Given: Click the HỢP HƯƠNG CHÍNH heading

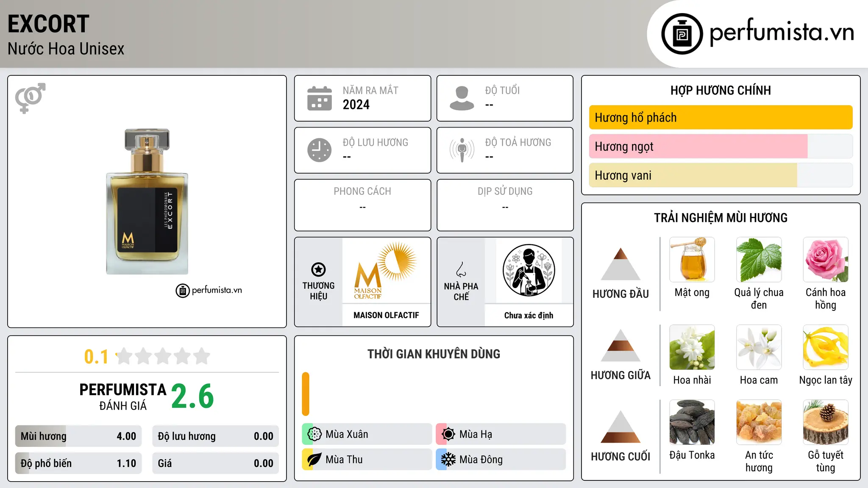Looking at the screenshot, I should (x=721, y=90).
